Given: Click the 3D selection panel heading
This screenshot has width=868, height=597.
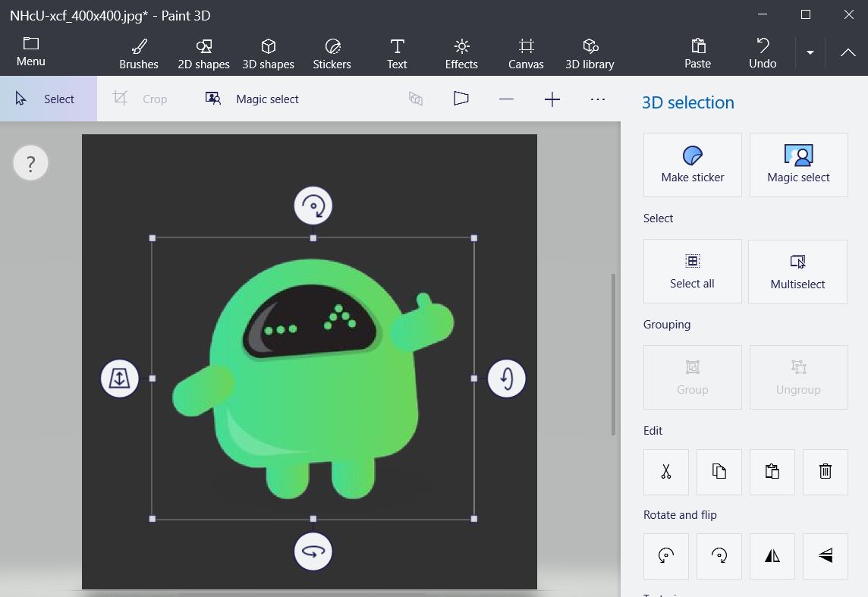Looking at the screenshot, I should (688, 102).
